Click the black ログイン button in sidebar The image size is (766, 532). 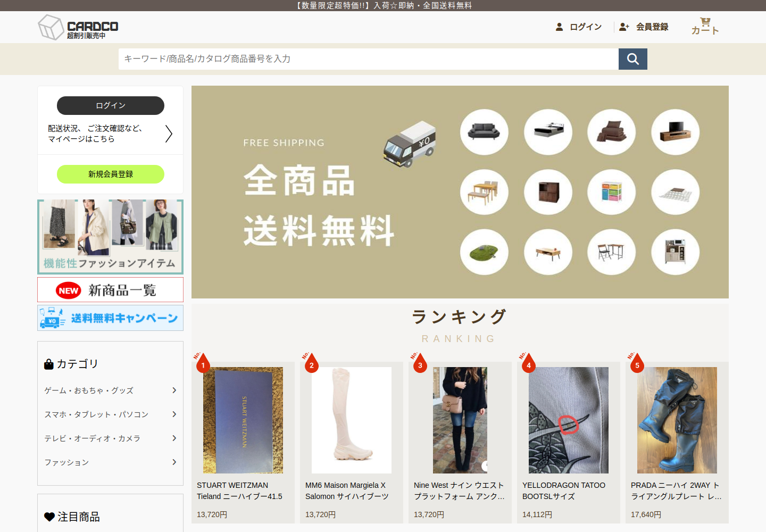click(x=111, y=105)
